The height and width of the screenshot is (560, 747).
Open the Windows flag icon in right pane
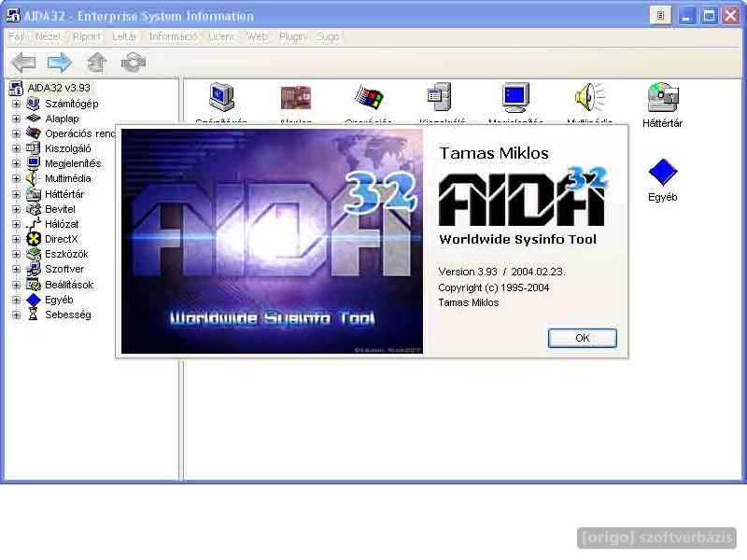tap(369, 98)
